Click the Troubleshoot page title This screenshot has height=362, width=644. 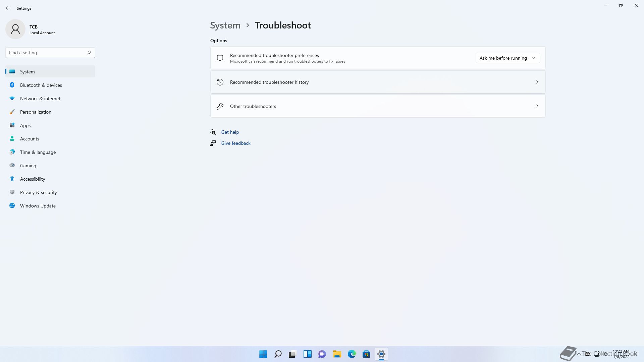click(x=283, y=25)
